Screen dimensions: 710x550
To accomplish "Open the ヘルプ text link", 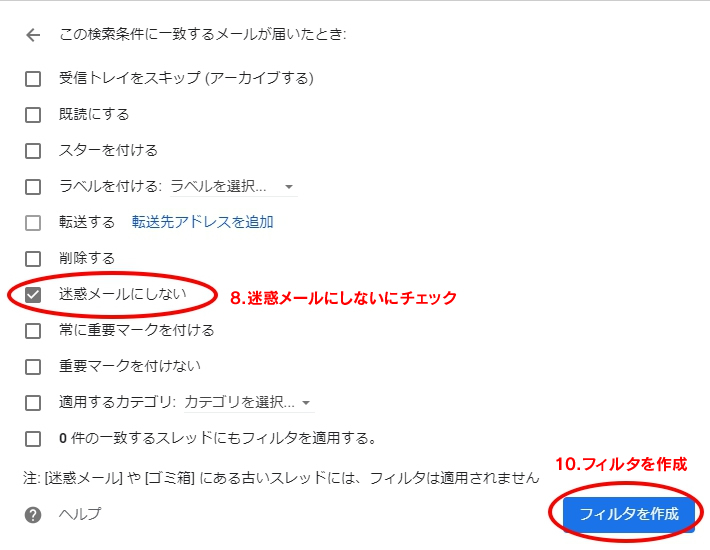I will (80, 514).
